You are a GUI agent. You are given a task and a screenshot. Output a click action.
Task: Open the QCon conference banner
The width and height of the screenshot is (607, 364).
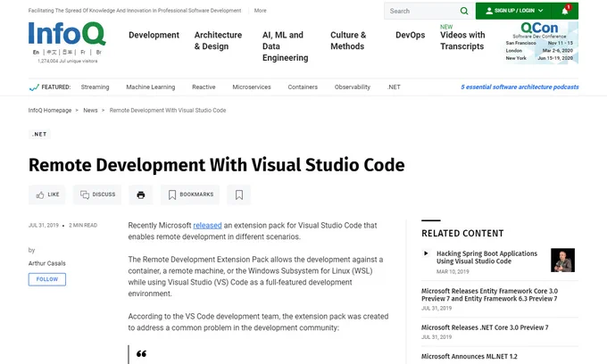(x=541, y=43)
